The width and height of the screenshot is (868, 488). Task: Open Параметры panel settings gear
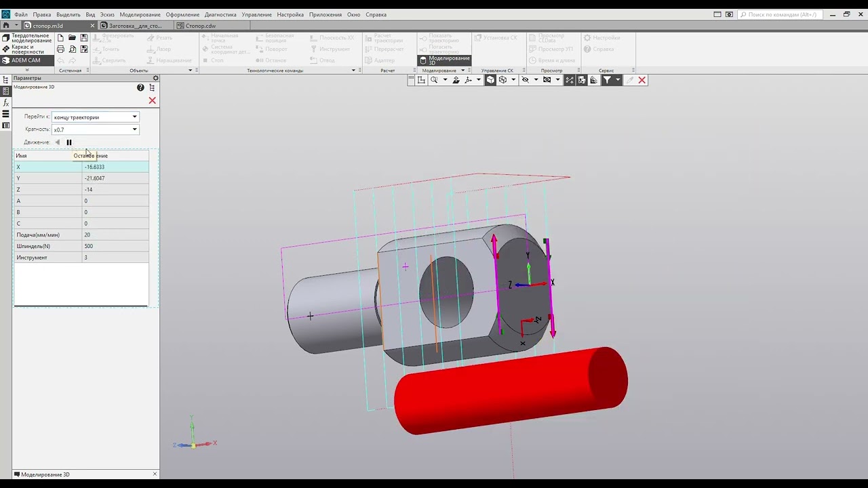pyautogui.click(x=155, y=78)
